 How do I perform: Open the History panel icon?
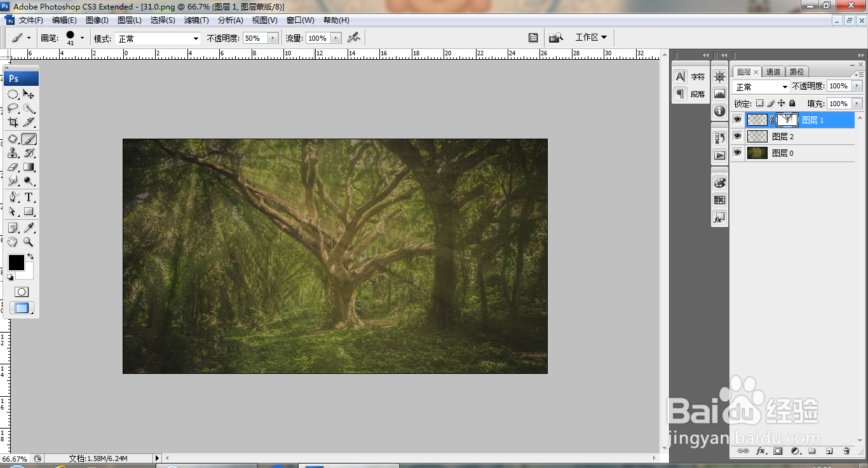tap(719, 137)
